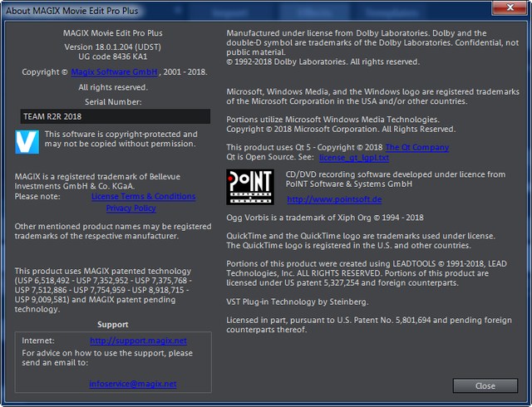
Task: Click the 'Portions utilize Microsoft Windows Media Technologies.' line
Action: [332, 120]
